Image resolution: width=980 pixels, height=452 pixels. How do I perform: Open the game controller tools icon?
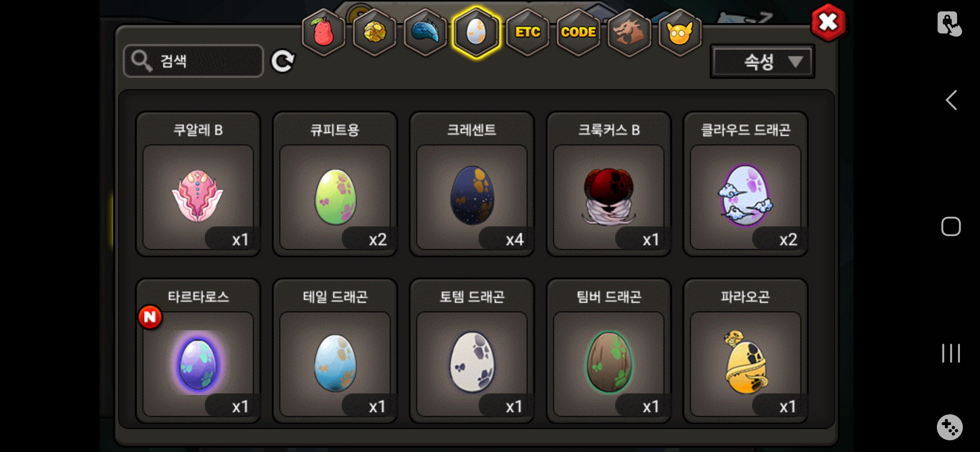949,427
